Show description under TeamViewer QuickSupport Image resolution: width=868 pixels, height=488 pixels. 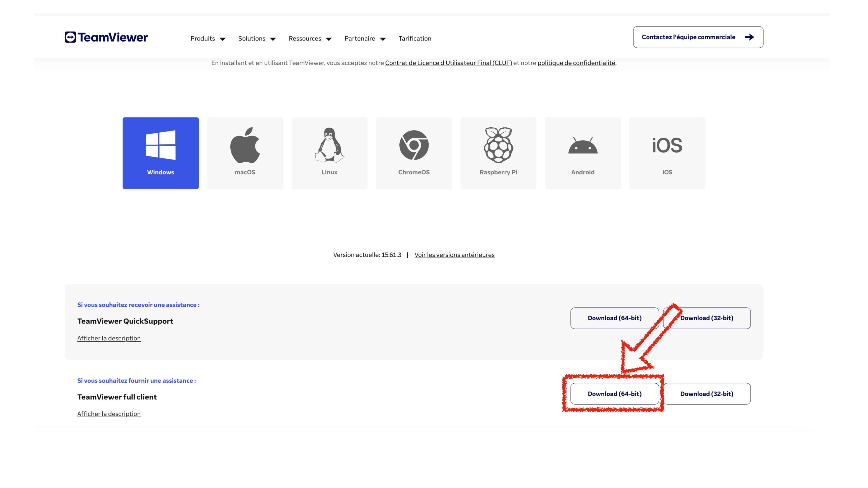tap(109, 338)
